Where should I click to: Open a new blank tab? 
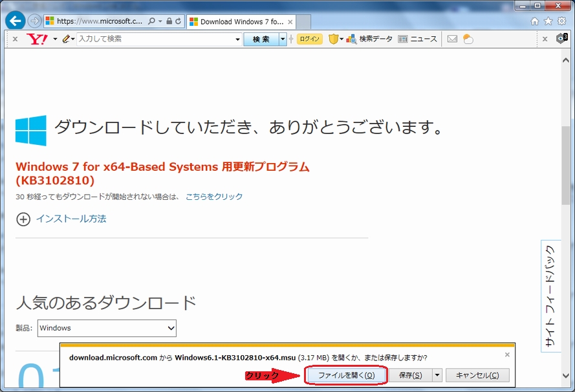(303, 22)
